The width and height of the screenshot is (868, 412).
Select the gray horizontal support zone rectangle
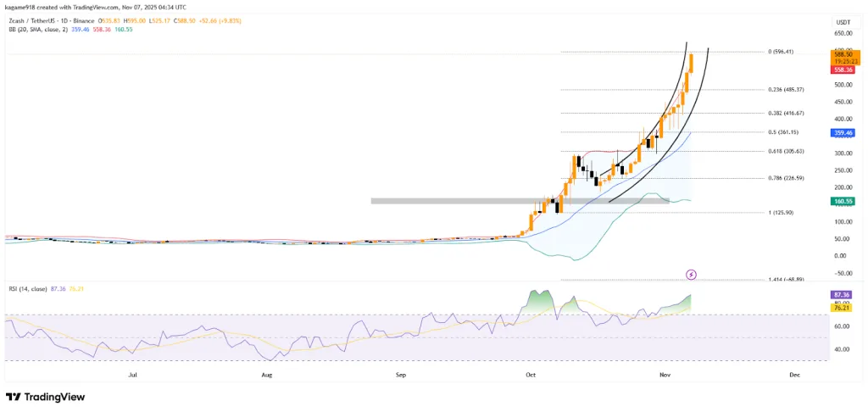[520, 201]
